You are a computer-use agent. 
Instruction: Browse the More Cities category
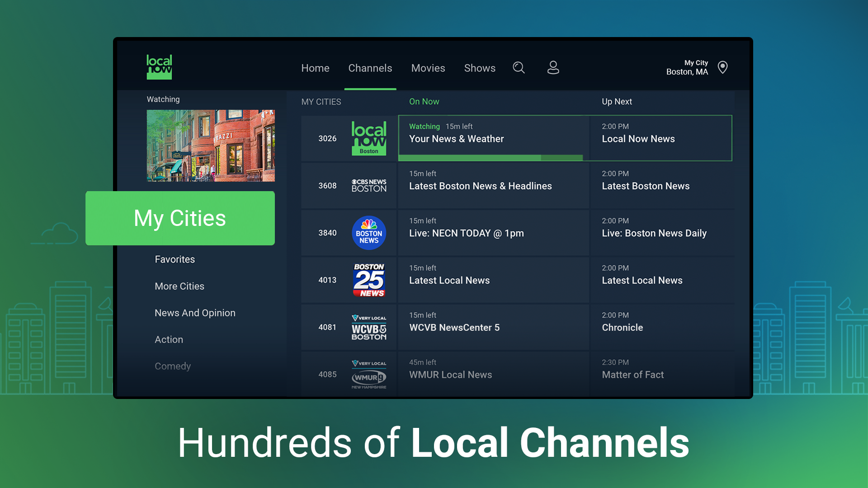click(179, 286)
